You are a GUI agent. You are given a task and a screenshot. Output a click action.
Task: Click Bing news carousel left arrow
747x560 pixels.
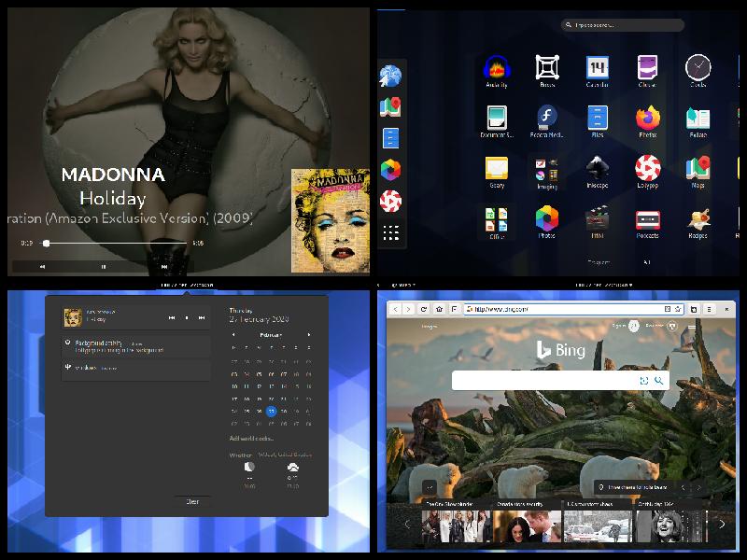pyautogui.click(x=406, y=525)
